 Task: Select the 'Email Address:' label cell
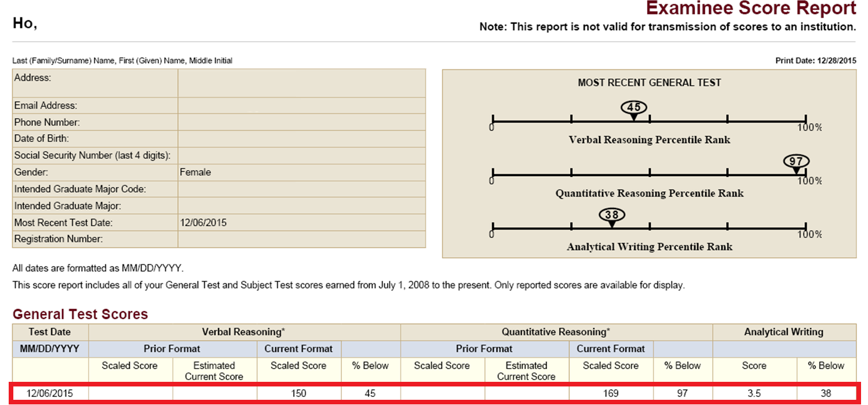click(x=95, y=105)
